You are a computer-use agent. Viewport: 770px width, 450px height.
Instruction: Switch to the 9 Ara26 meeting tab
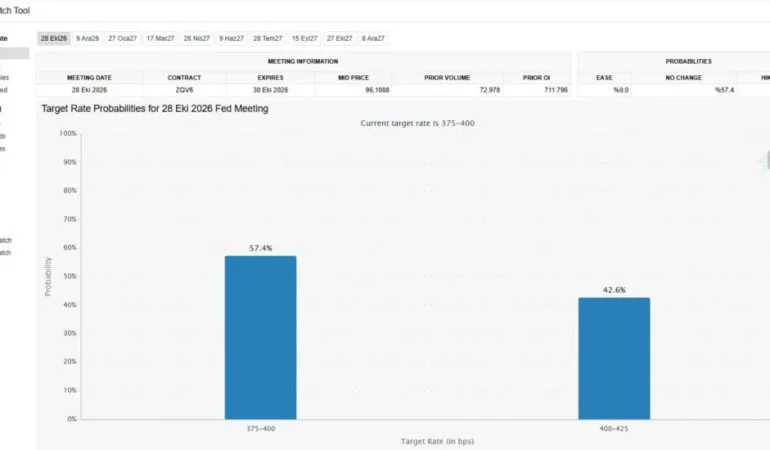pyautogui.click(x=87, y=38)
